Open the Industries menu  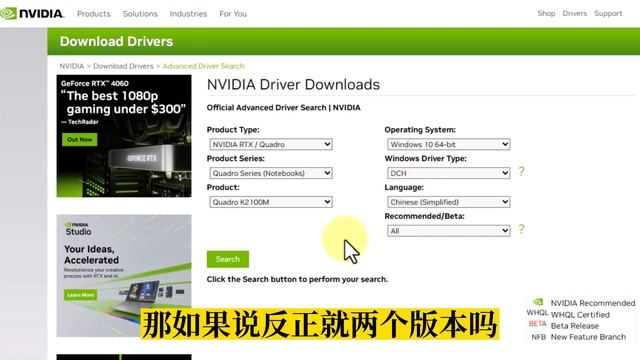[x=188, y=13]
